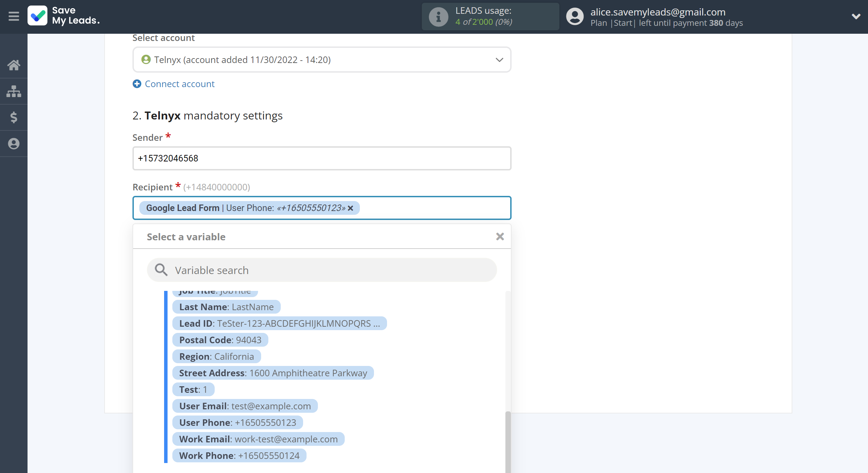Click the LEADS usage info icon
Viewport: 868px width, 473px height.
(438, 17)
